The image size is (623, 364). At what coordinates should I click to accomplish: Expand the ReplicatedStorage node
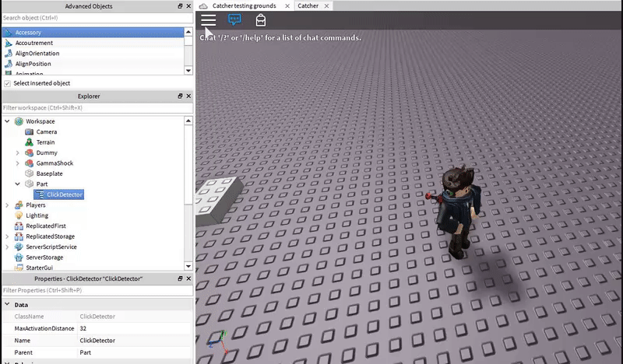point(7,236)
